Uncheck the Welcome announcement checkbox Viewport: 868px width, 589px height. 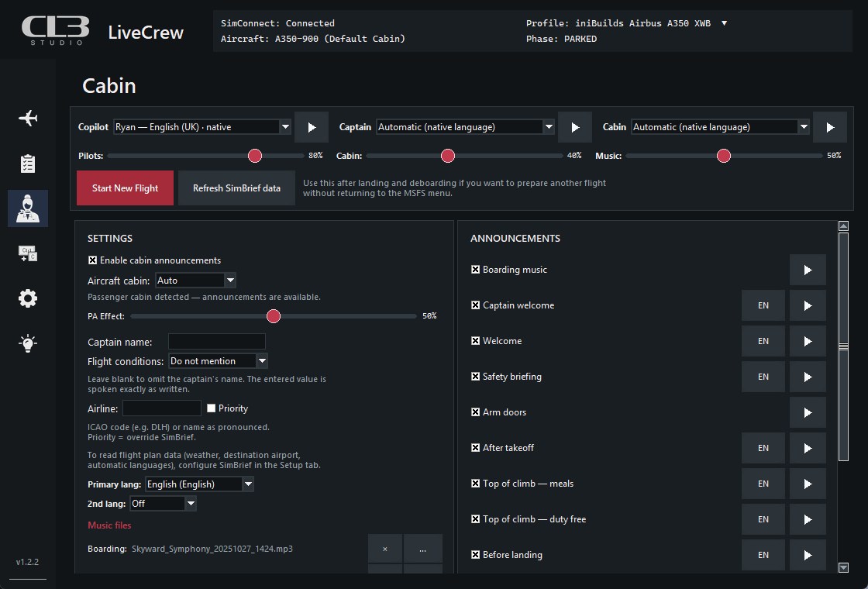[475, 341]
